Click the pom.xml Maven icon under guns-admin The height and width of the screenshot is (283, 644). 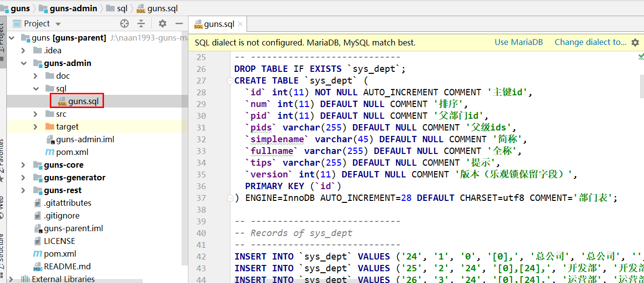tap(50, 152)
